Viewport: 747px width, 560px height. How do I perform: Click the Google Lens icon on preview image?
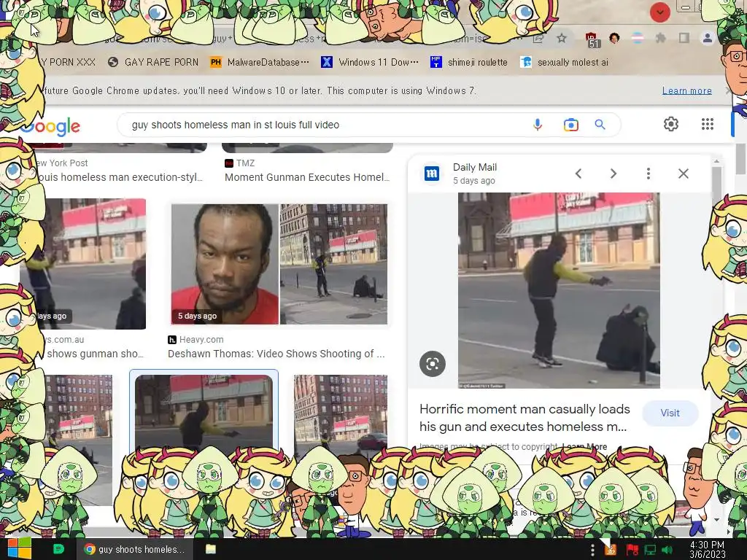pos(433,364)
